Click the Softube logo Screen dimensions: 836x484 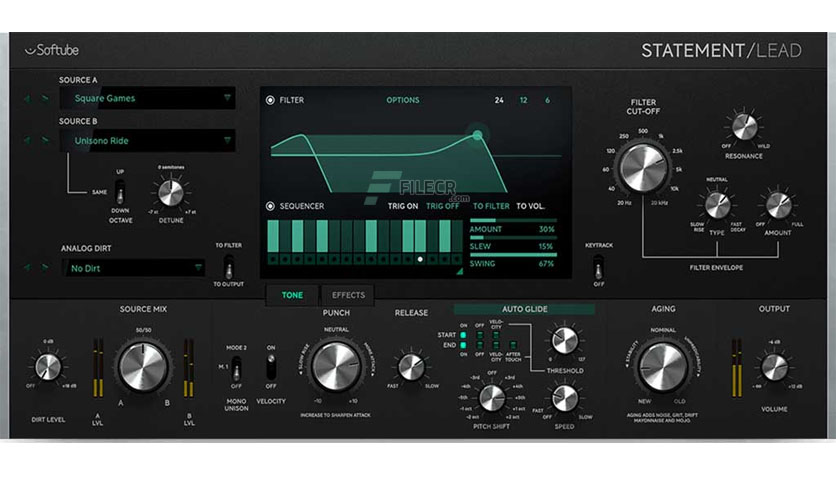pyautogui.click(x=52, y=50)
